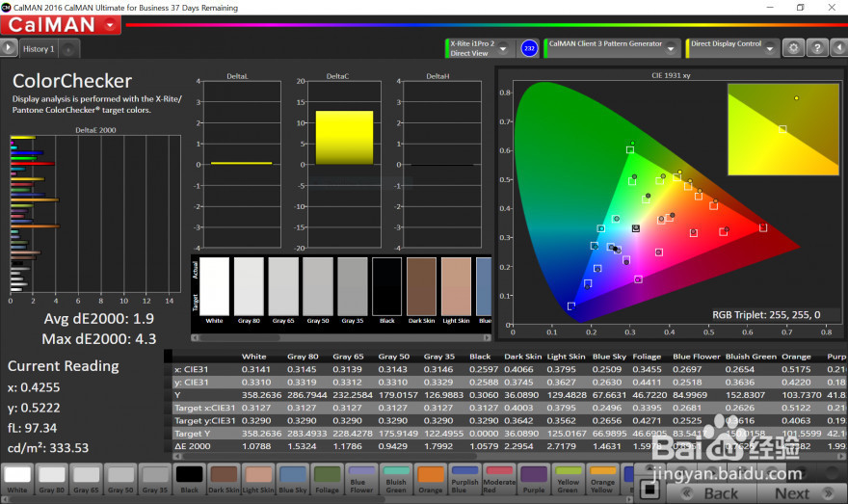This screenshot has height=504, width=848.
Task: Click the Avg dE2000: 1.9 readout
Action: click(99, 319)
